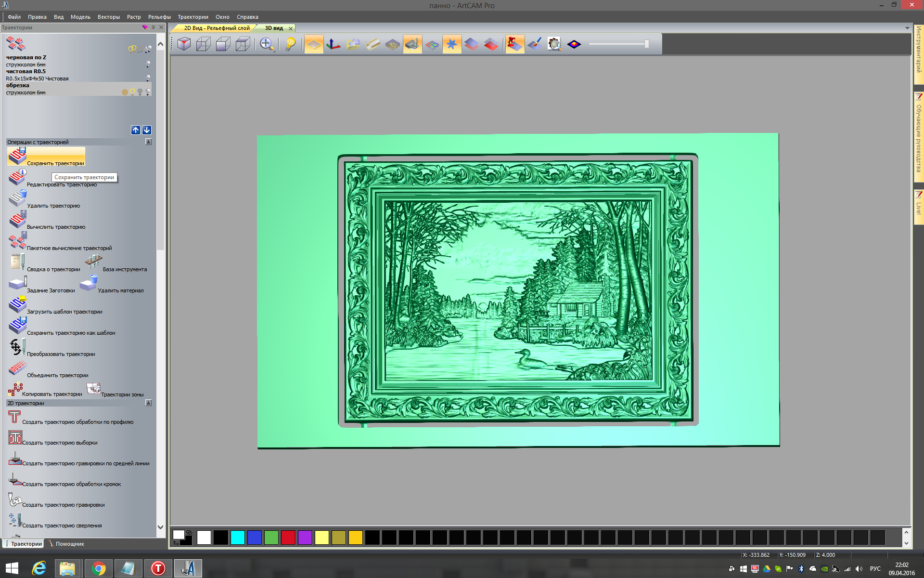Switch to the Помощник panel tab
This screenshot has height=578, width=924.
tap(69, 544)
